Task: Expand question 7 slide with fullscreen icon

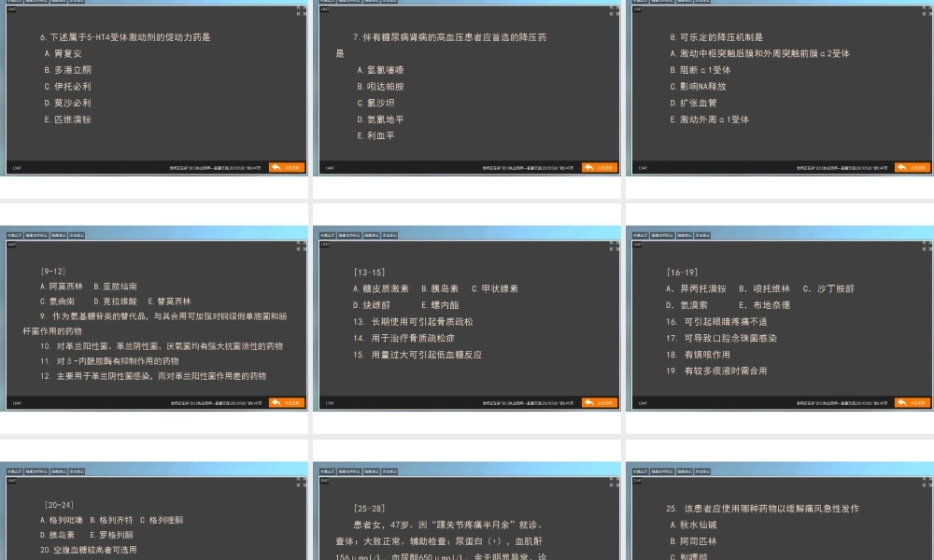Action: [615, 10]
